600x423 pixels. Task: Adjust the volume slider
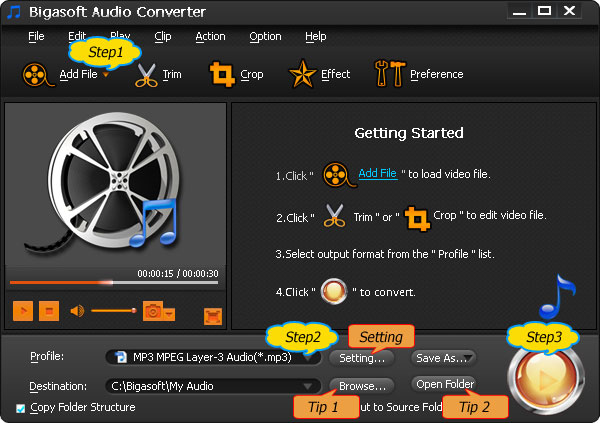point(114,310)
